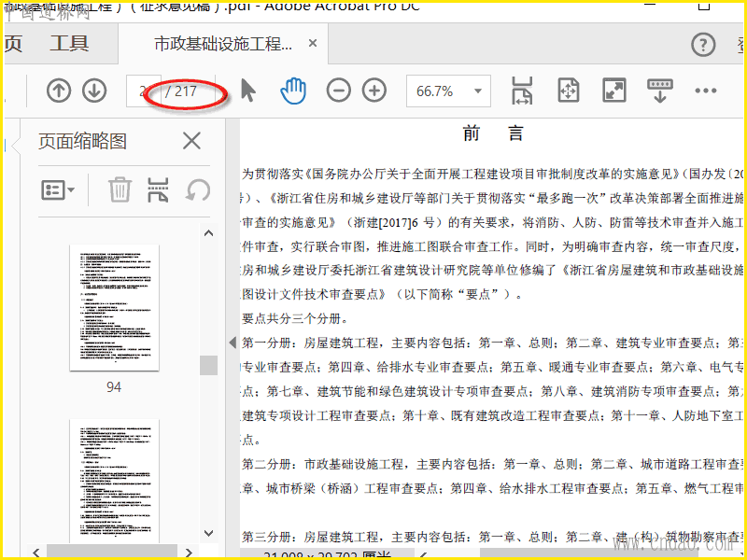Zoom in with the plus button
747x560 pixels.
(x=374, y=91)
